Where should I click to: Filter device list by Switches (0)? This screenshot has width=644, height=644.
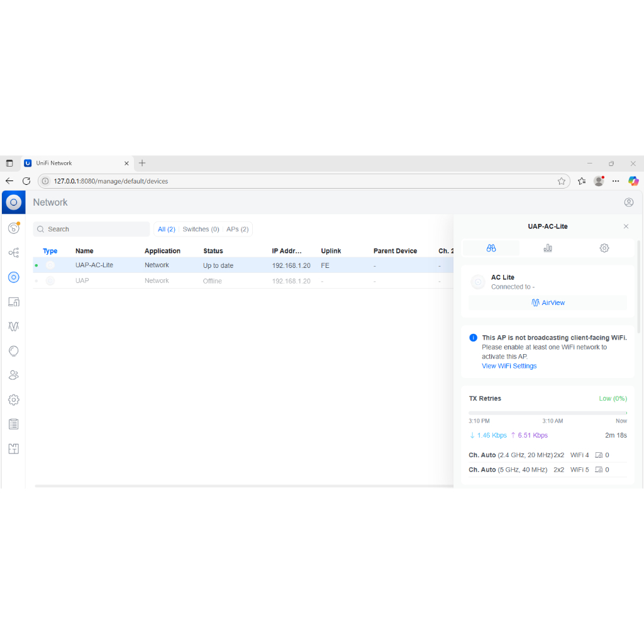pyautogui.click(x=201, y=230)
